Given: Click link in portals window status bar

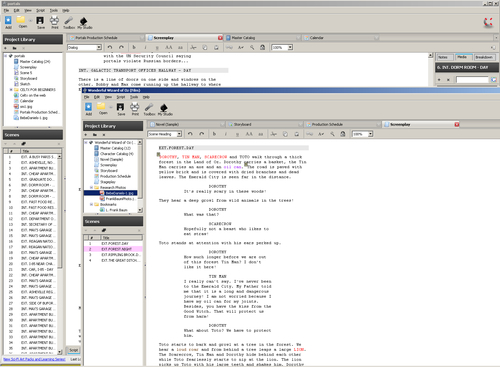Looking at the screenshot, I should [x=34, y=359].
